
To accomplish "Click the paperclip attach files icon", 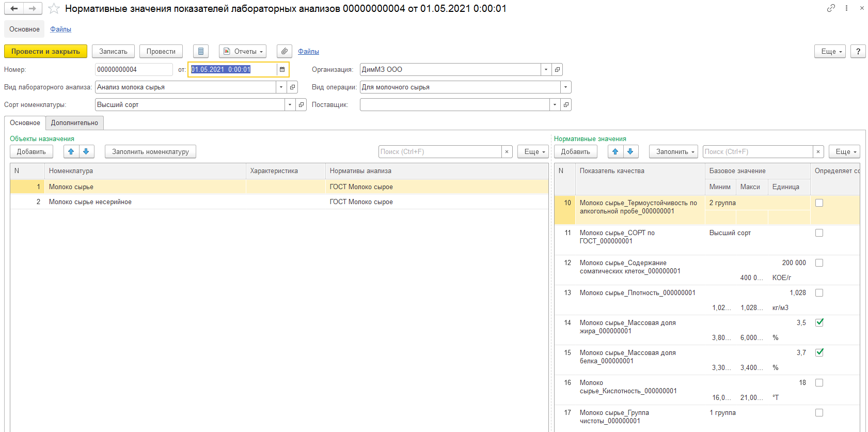I will tap(285, 51).
